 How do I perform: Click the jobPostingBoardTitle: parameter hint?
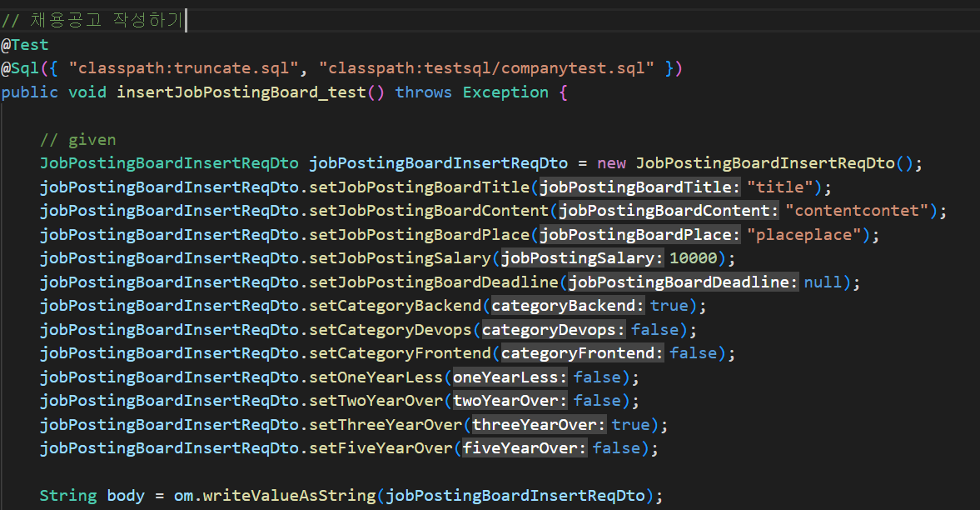(x=640, y=187)
